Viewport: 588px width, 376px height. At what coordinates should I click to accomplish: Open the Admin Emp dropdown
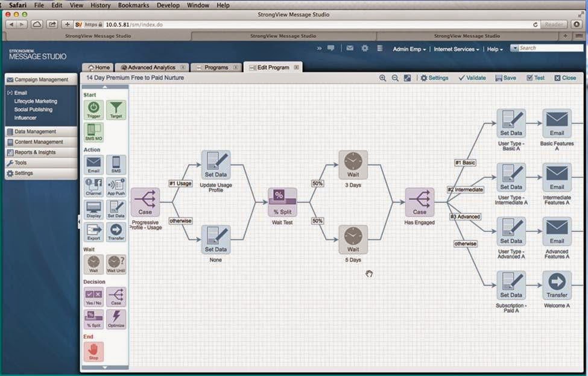(409, 49)
